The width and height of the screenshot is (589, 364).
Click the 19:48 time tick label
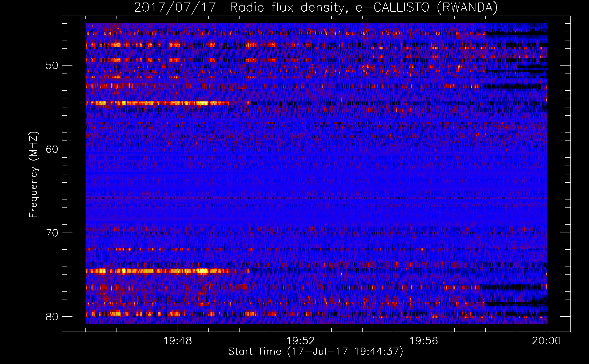point(178,341)
